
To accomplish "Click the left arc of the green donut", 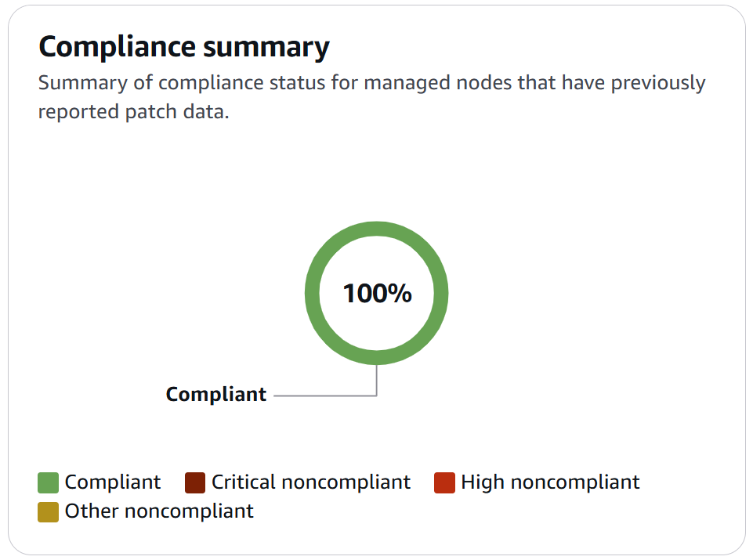I will [x=312, y=294].
